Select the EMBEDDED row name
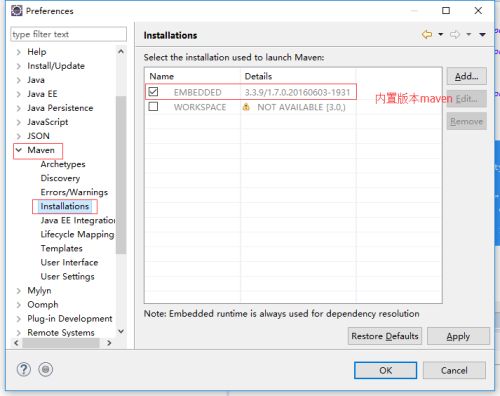The image size is (500, 396). tap(197, 92)
